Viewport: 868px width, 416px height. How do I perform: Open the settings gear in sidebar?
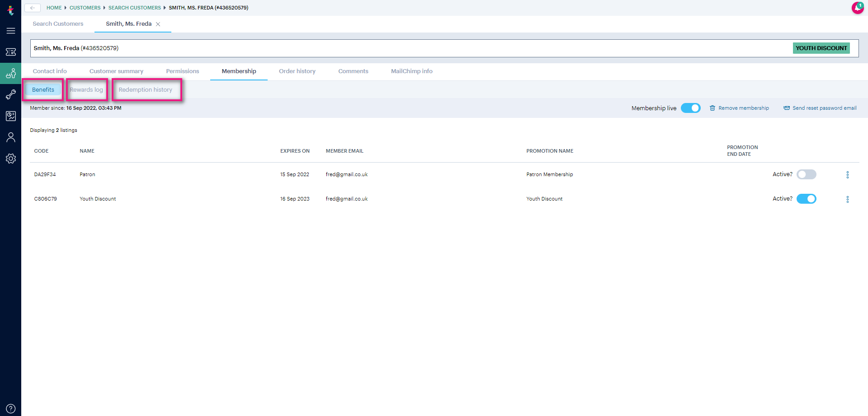point(10,159)
